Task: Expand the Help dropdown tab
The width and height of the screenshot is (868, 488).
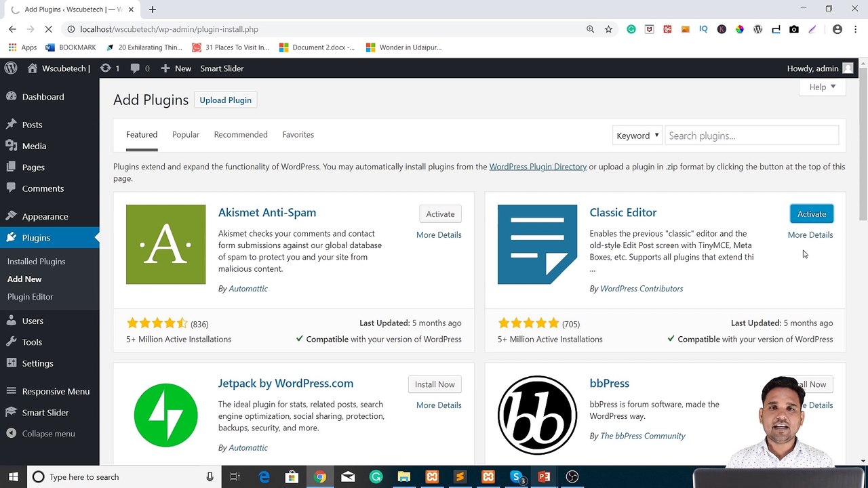Action: click(822, 87)
